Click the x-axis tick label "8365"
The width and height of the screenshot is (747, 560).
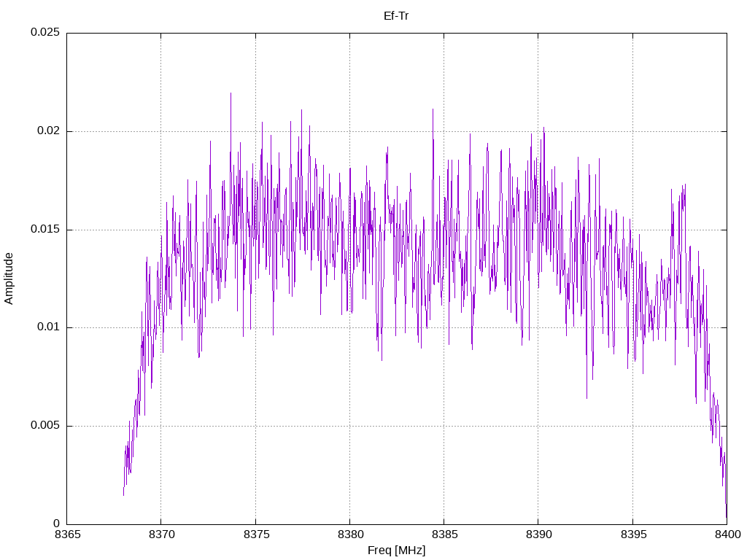point(68,534)
